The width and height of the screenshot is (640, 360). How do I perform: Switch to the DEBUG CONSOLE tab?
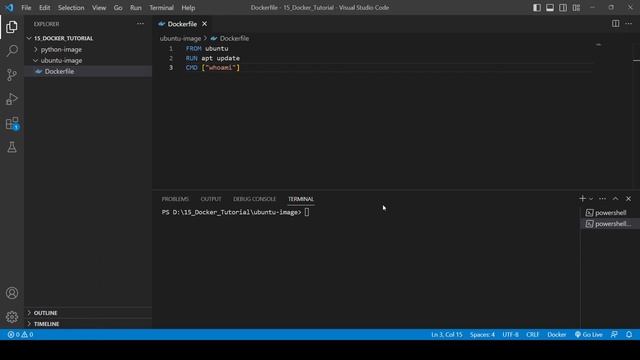click(254, 199)
